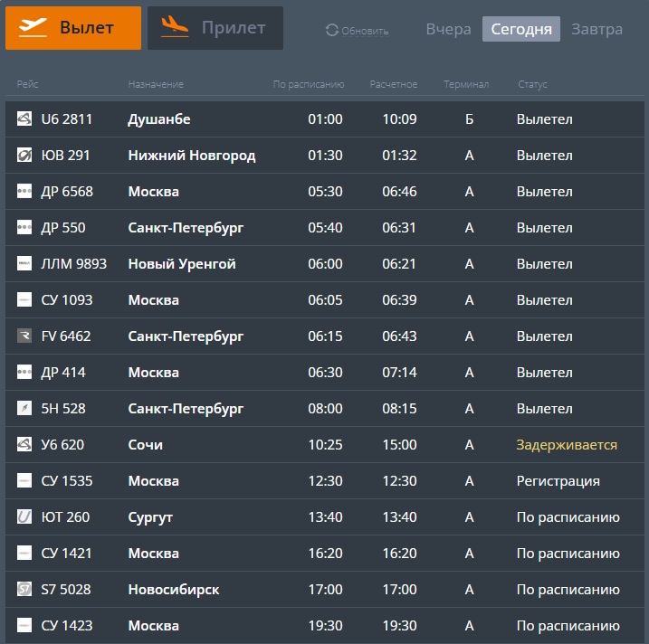Screen dimensions: 649x644
Task: Click the Статус column header
Action: coord(532,84)
